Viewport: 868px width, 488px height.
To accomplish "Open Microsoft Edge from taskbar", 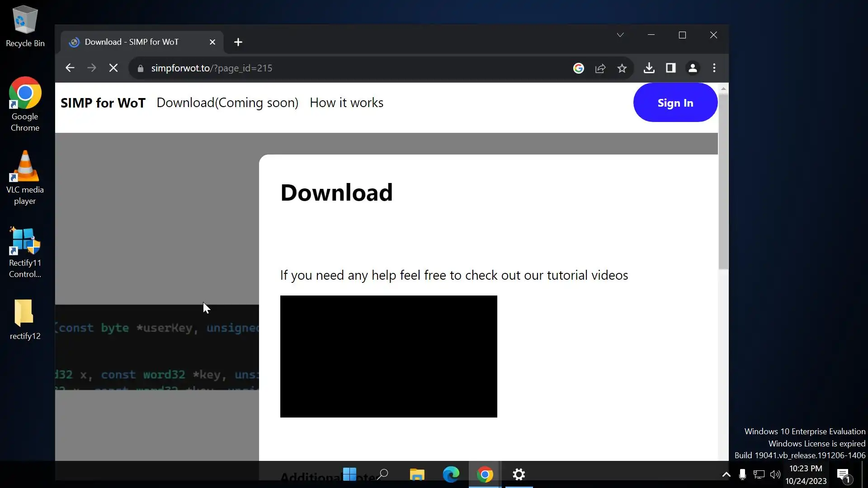I will [451, 474].
